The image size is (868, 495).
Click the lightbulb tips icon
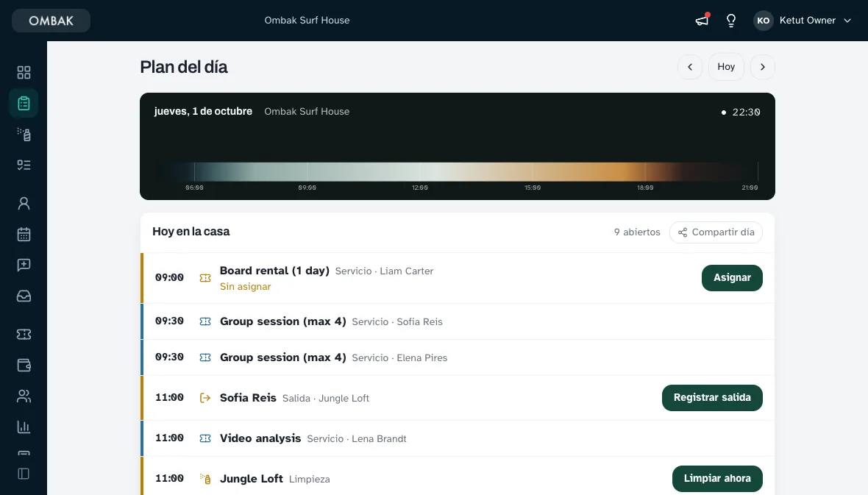(731, 21)
